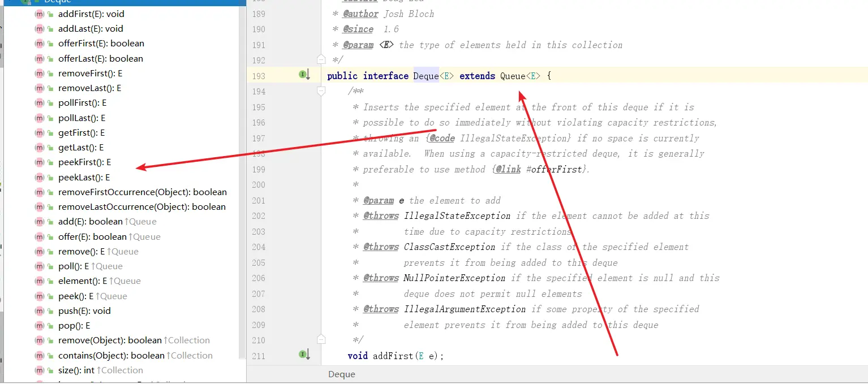
Task: Click the Deque identifier on line 193
Action: coord(426,76)
